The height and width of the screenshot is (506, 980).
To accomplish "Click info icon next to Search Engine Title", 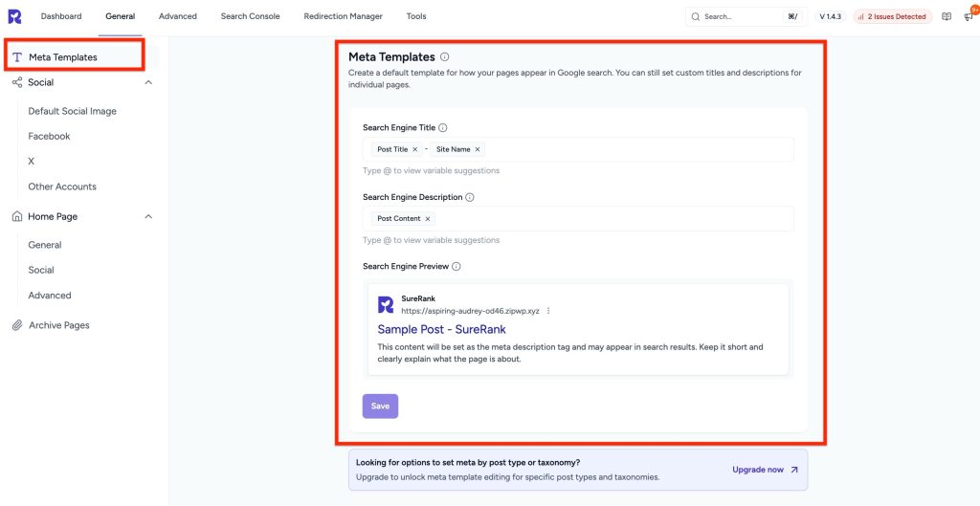I will 443,128.
